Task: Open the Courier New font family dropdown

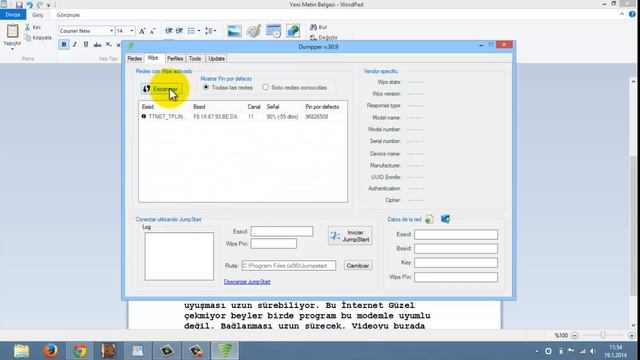Action: tap(111, 31)
